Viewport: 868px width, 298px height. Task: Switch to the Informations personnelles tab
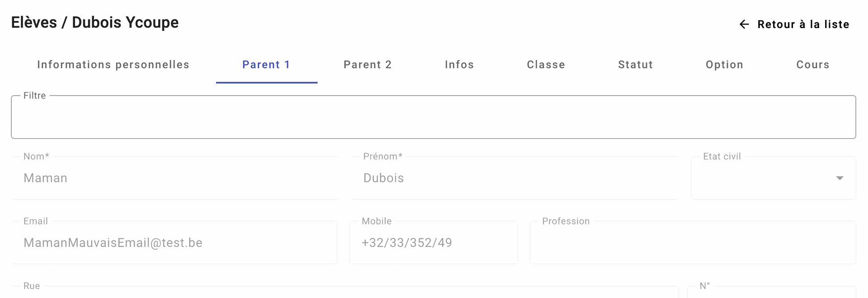[113, 65]
